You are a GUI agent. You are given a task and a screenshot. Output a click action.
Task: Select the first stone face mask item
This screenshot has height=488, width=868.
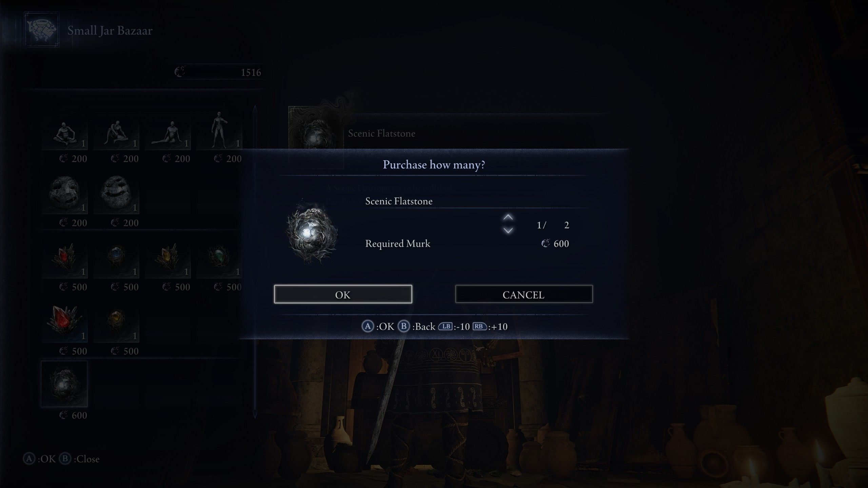(64, 194)
